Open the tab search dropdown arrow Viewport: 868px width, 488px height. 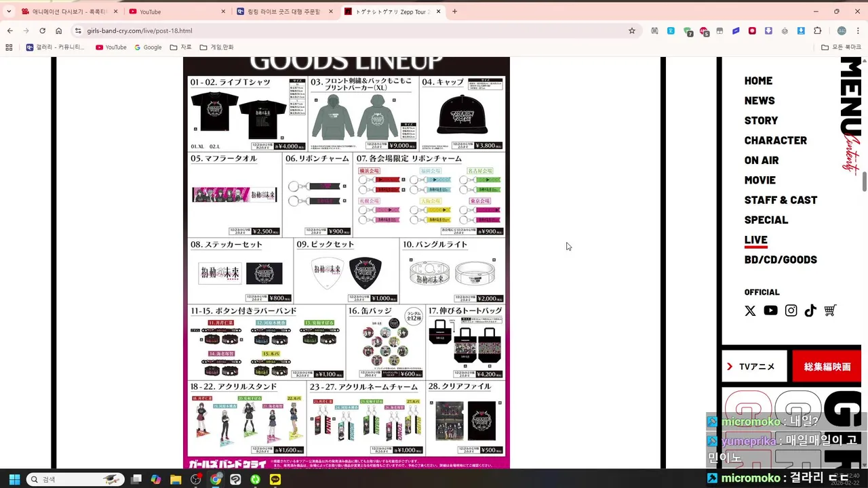click(9, 12)
